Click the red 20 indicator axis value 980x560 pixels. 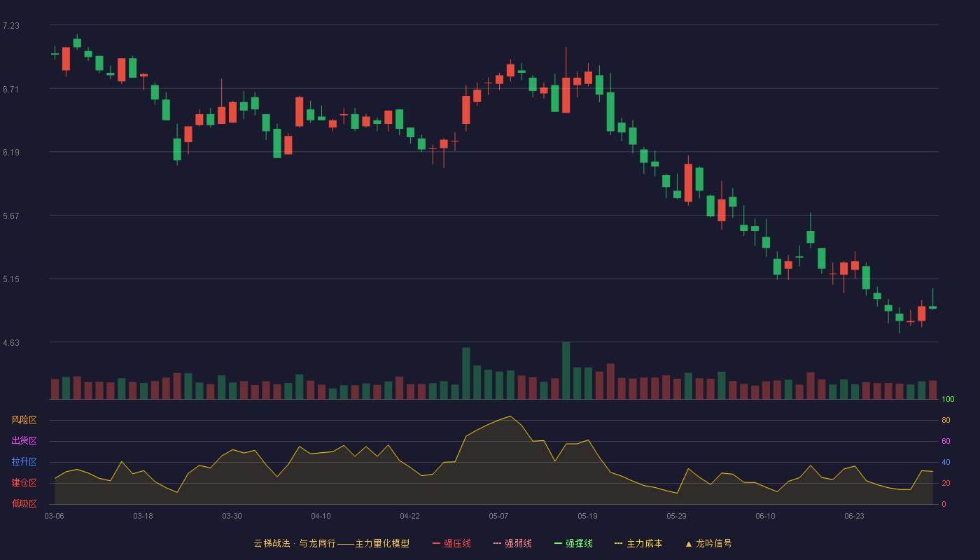tap(946, 483)
